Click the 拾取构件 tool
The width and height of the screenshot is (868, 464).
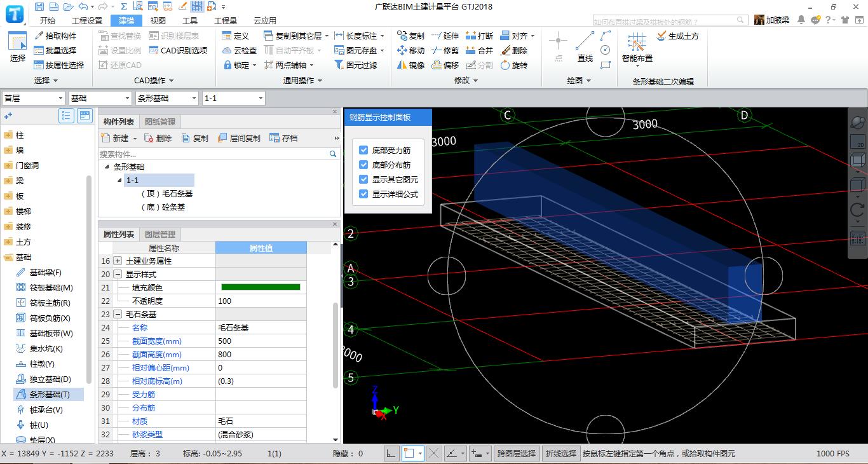coord(55,36)
